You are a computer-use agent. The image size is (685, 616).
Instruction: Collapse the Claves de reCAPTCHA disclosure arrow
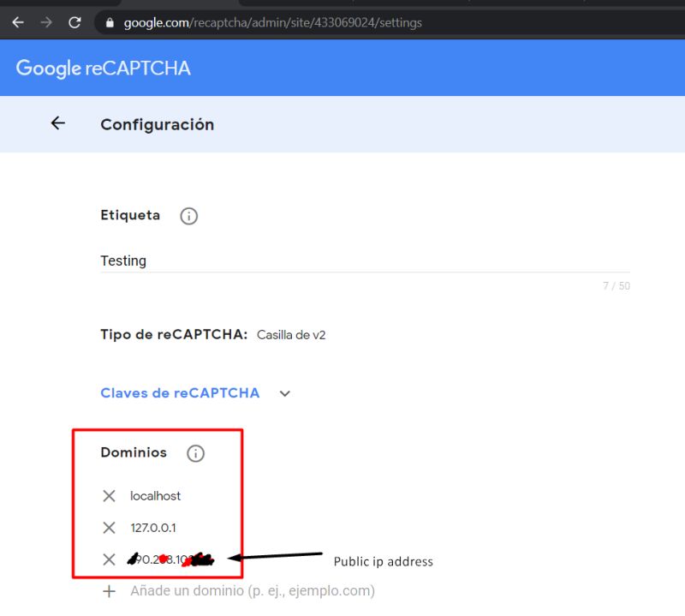pos(284,393)
